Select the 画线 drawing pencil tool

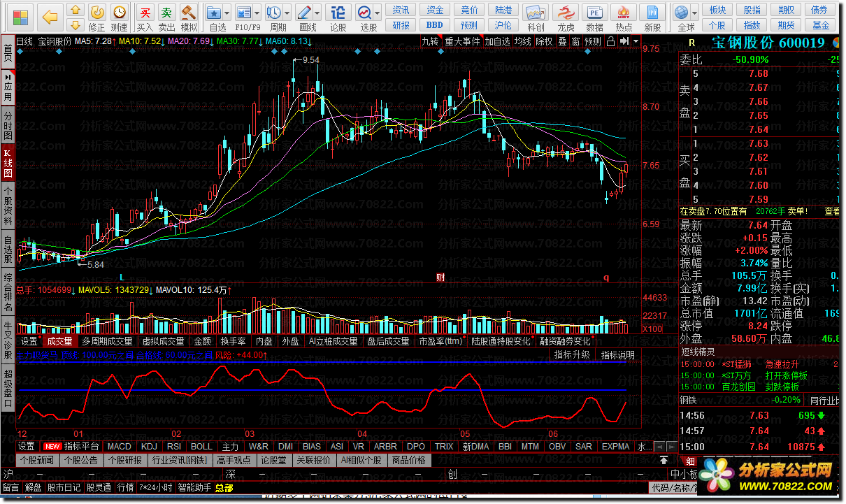pyautogui.click(x=303, y=13)
